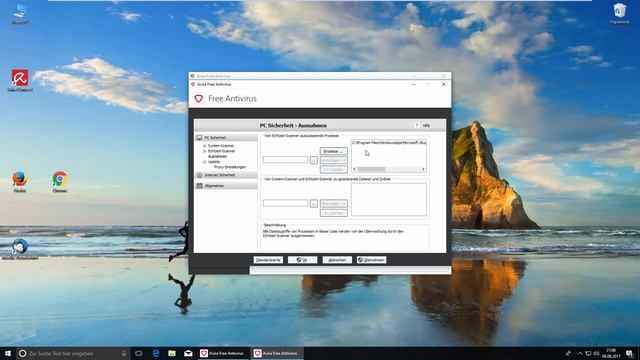Open the Papierkorb recycle bin icon
Viewport: 640px width, 360px height.
(x=620, y=13)
